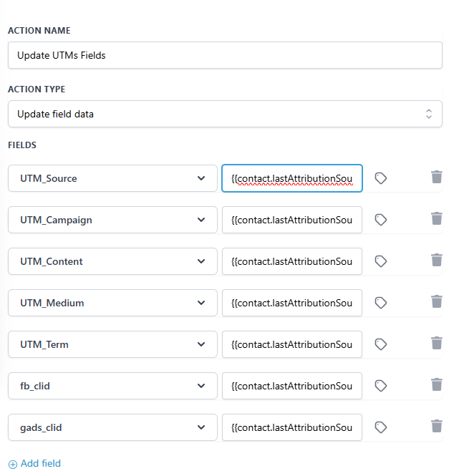This screenshot has height=476, width=459.
Task: Delete the UTM_Medium field row
Action: click(x=436, y=301)
